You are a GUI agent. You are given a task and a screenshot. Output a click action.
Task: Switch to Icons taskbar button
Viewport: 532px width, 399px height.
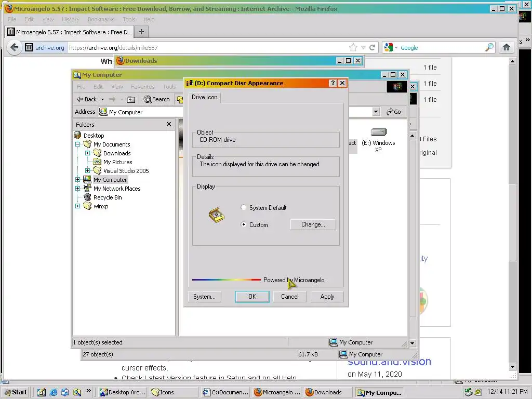174,392
